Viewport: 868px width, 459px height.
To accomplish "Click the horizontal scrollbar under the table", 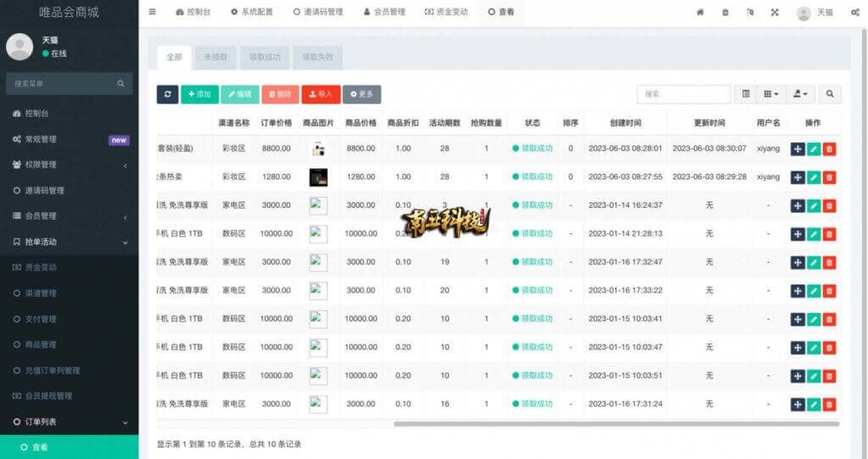I will 616,423.
